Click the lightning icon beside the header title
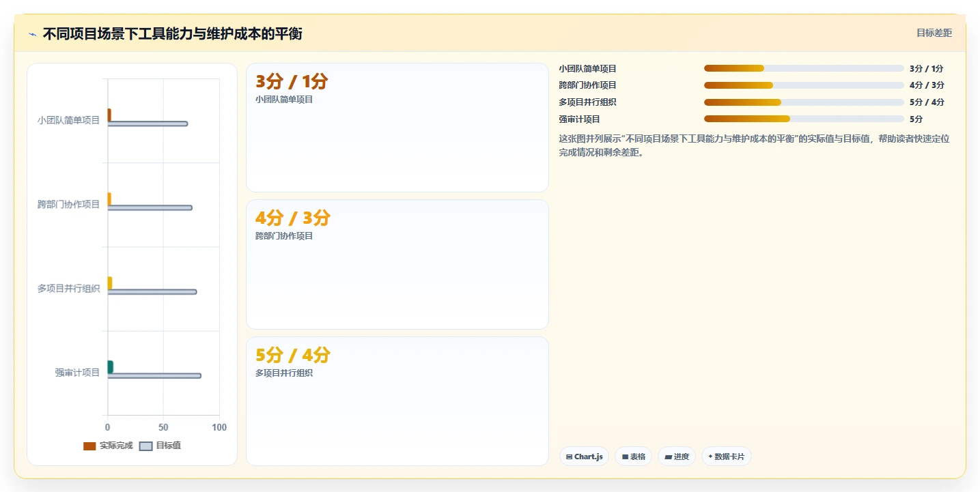980x492 pixels. point(32,34)
